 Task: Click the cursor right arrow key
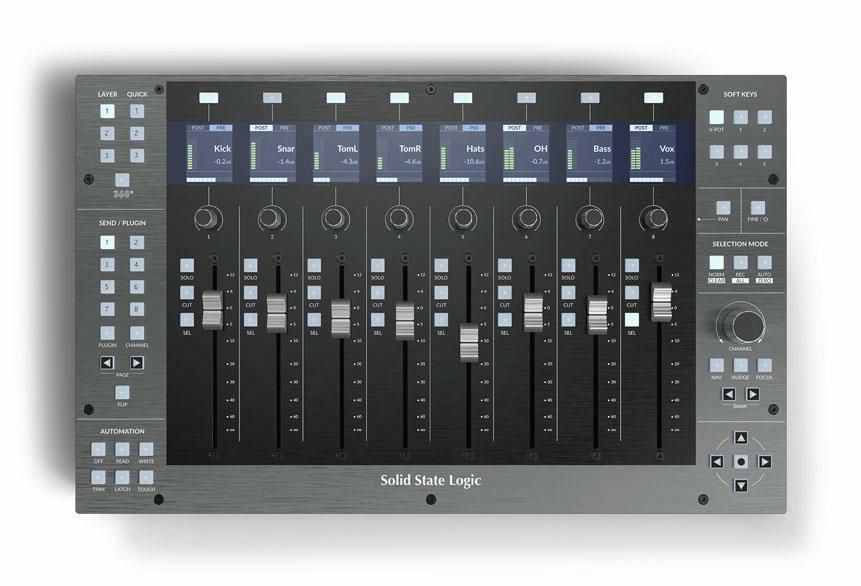764,461
